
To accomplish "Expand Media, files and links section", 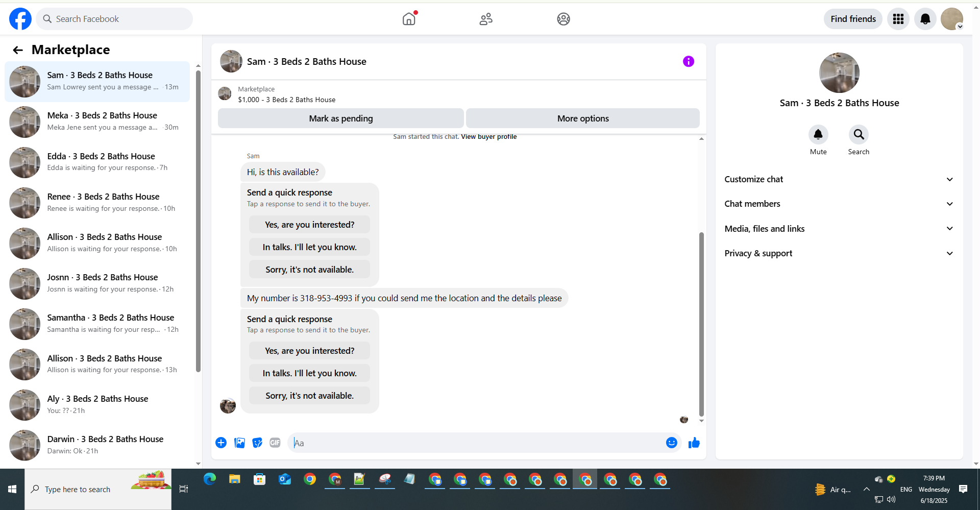I will pos(839,229).
